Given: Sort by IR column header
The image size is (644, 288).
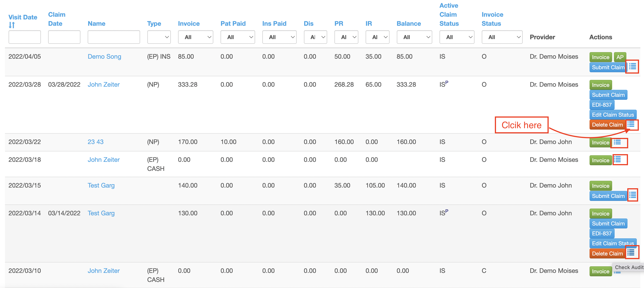Looking at the screenshot, I should (369, 23).
